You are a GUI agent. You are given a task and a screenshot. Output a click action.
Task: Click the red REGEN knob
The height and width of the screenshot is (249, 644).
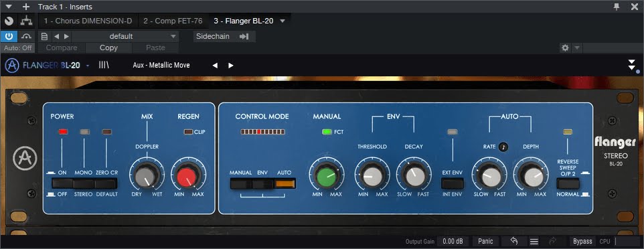187,177
